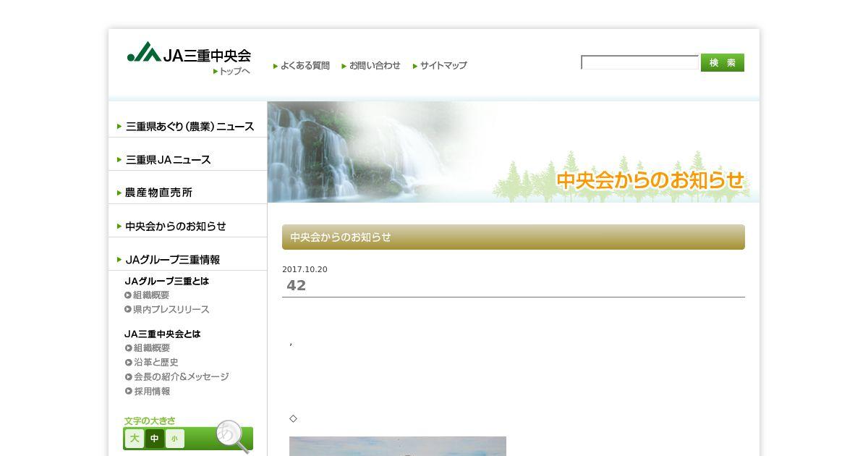868x456 pixels.
Task: Click the waterfall banner image
Action: 514,152
